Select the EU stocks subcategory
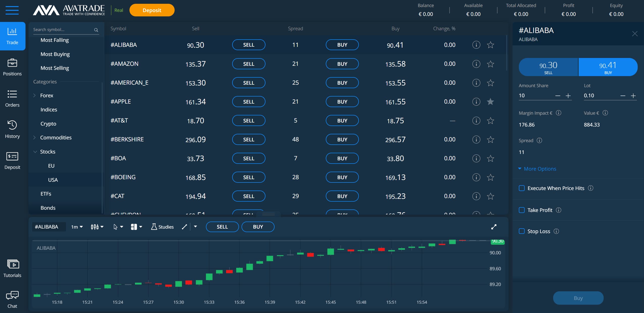Screen dimensions: 644x313 (x=51, y=166)
